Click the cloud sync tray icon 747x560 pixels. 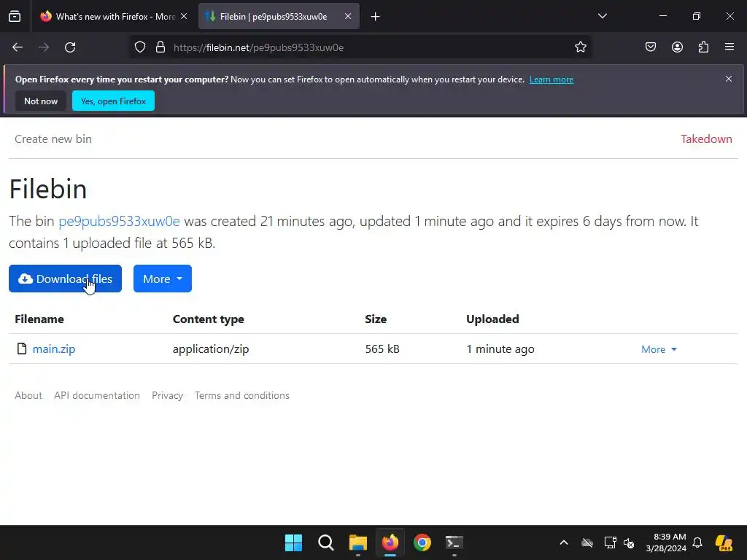[587, 542]
